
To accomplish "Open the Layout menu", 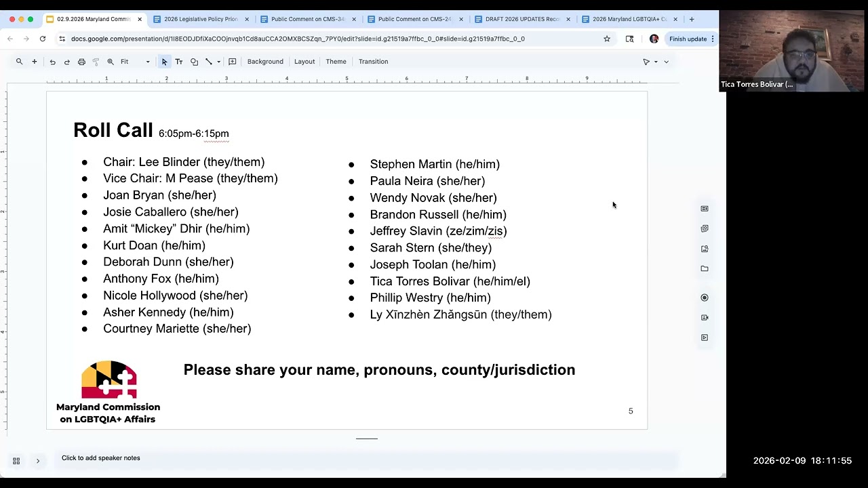I will tap(304, 62).
